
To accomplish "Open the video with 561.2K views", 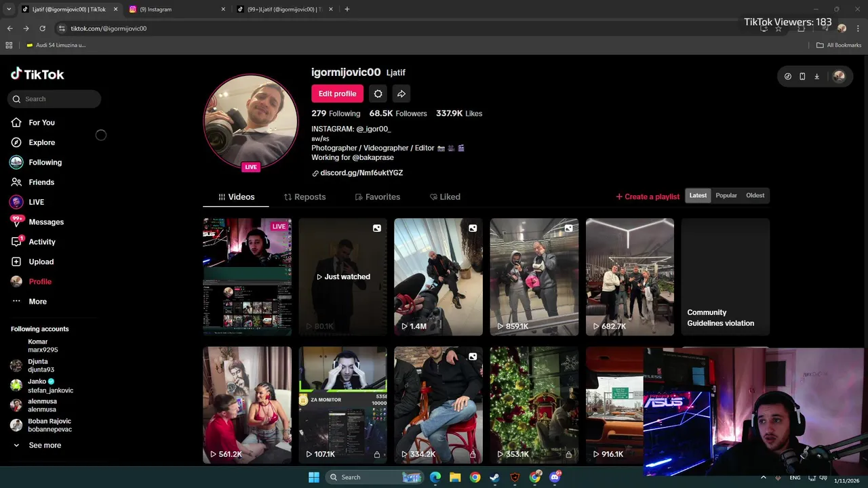I will (x=247, y=405).
